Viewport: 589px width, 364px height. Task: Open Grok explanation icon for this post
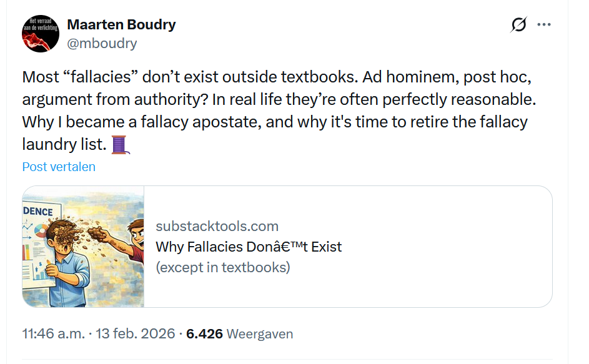tap(518, 25)
